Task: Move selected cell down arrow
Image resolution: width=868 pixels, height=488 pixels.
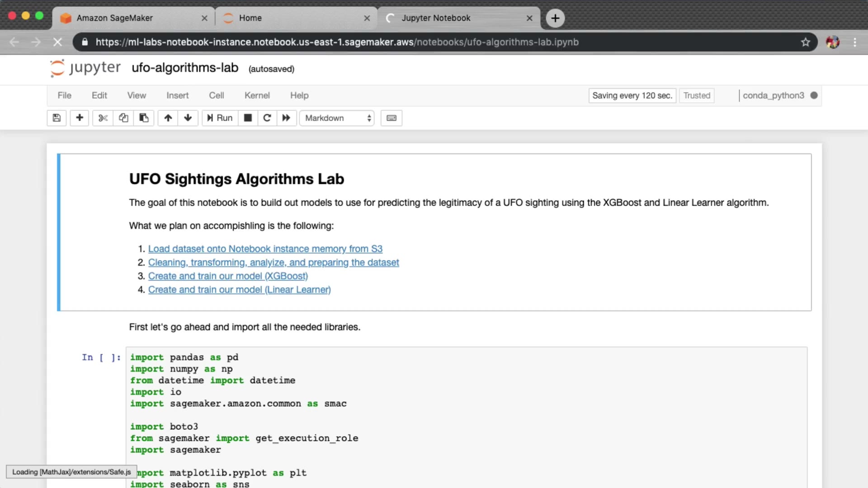Action: point(188,118)
